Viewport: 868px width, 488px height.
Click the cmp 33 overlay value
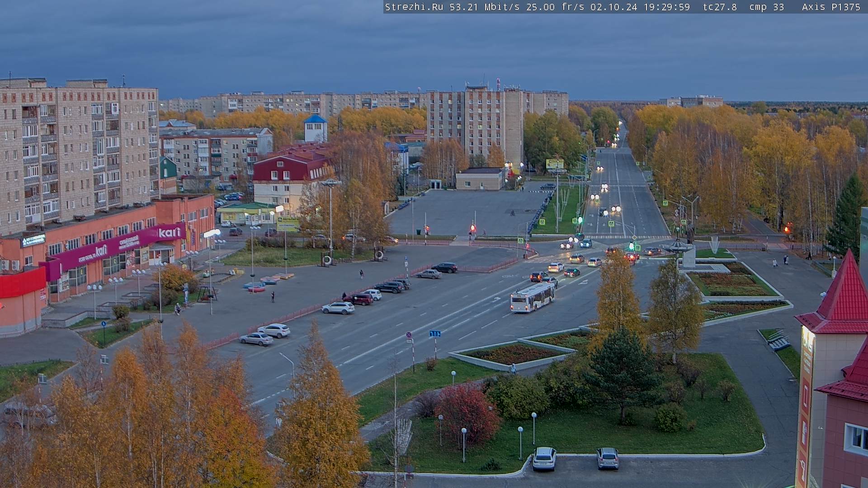(766, 7)
